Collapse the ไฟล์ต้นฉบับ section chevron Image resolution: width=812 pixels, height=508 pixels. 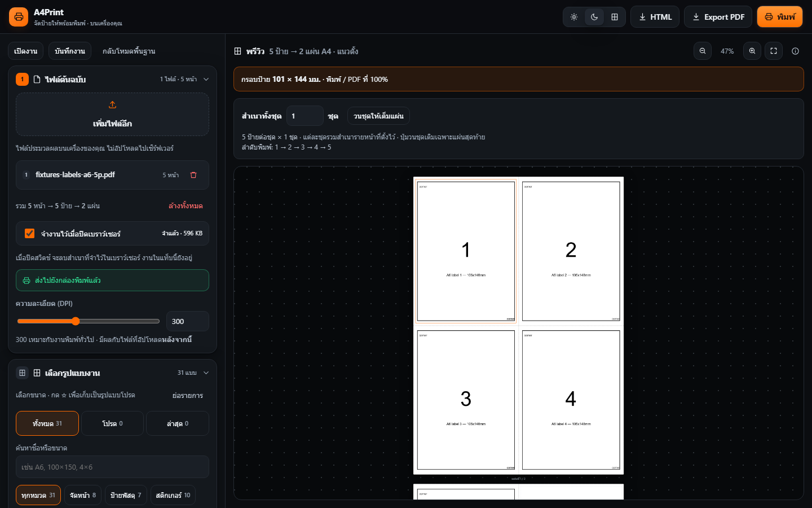(x=206, y=79)
